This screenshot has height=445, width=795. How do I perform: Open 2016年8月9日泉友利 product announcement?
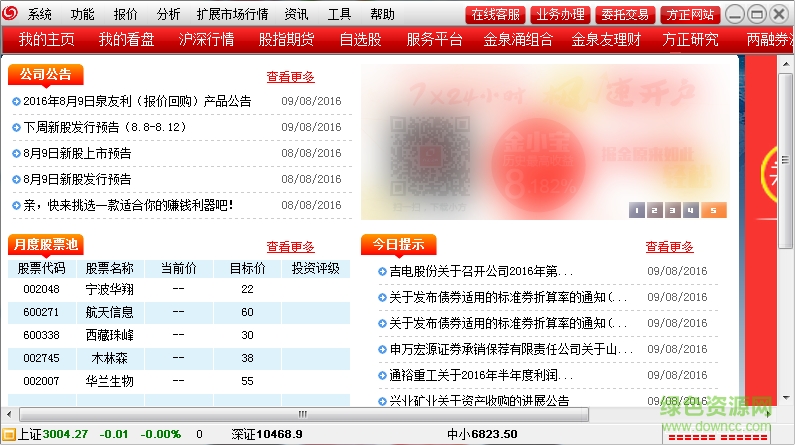pos(137,101)
